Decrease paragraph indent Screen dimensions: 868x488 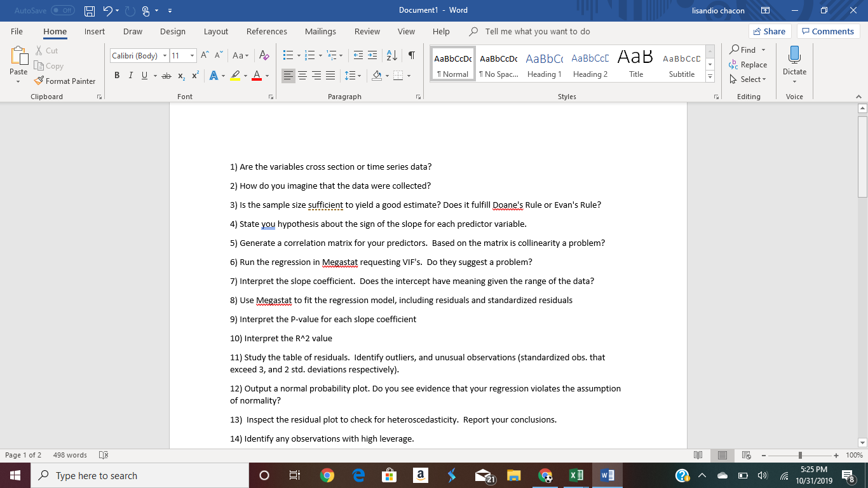tap(358, 56)
